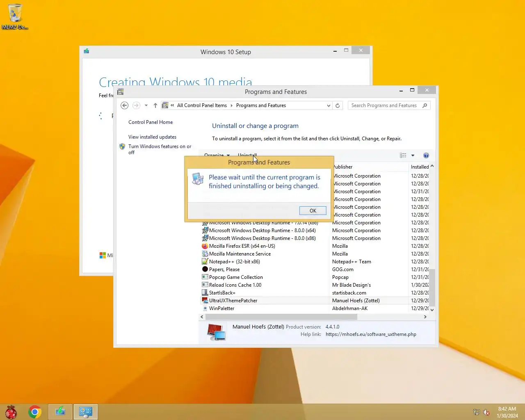Open the MEMZ recycle bin desktop icon
Viewport: 525px width, 420px height.
coord(15,16)
